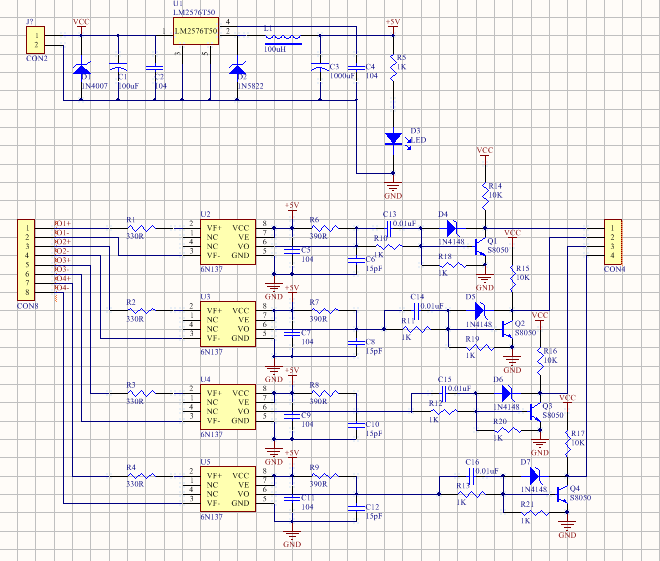The height and width of the screenshot is (561, 660).
Task: Click the D2 1N5822 Schottky diode
Action: coord(237,68)
